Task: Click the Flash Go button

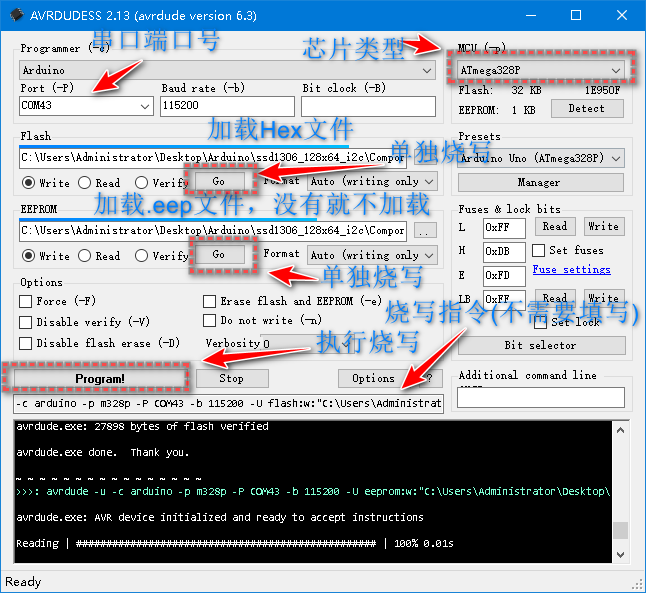Action: (220, 181)
